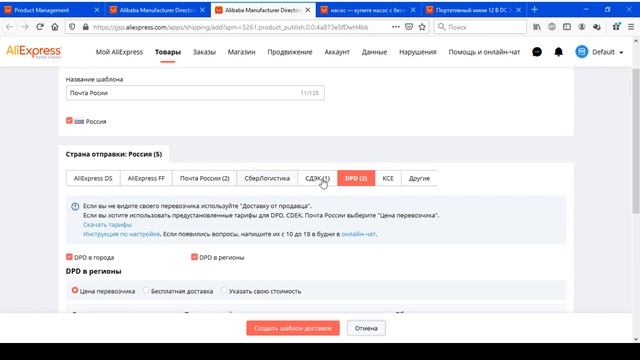
Task: Click Страна отправки: Россия (5) heading
Action: click(114, 154)
